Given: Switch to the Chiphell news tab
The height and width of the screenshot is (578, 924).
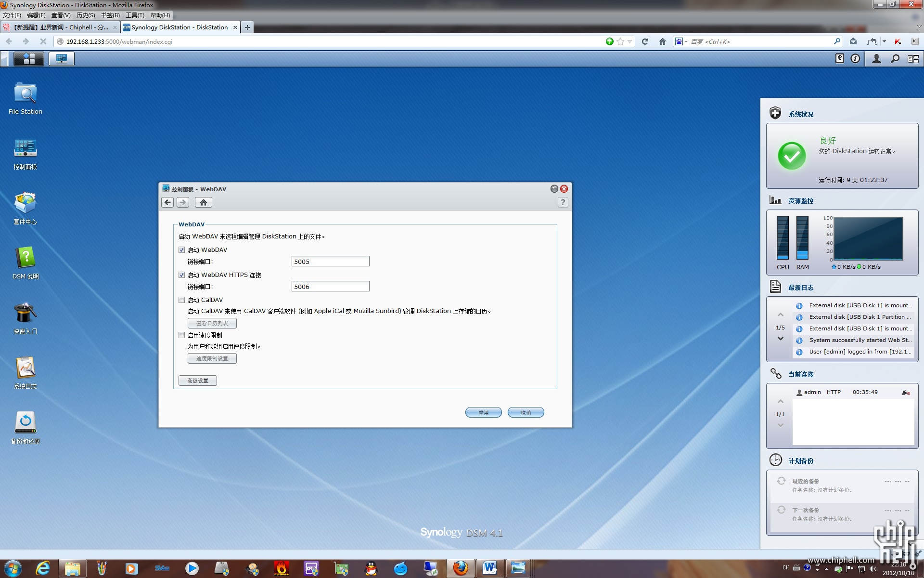Looking at the screenshot, I should [x=60, y=27].
